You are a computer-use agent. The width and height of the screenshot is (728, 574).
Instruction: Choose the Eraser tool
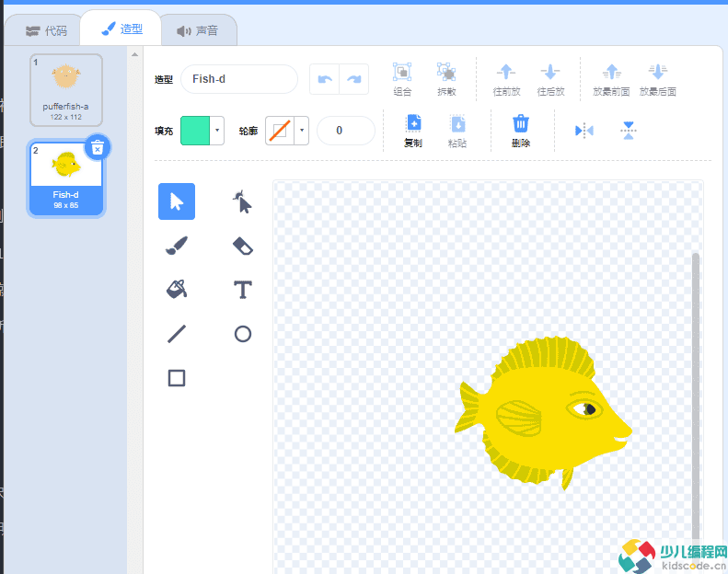(242, 246)
